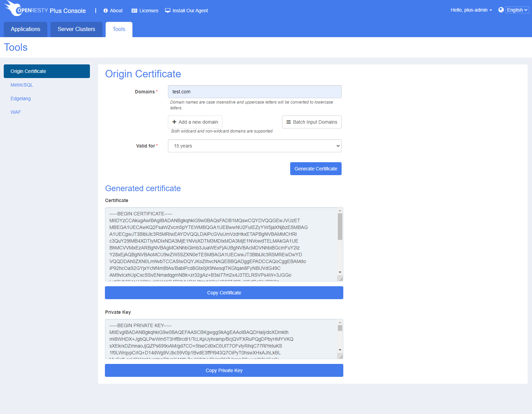This screenshot has width=532, height=414.
Task: Click the Install Our Agent monitor icon
Action: coord(168,11)
